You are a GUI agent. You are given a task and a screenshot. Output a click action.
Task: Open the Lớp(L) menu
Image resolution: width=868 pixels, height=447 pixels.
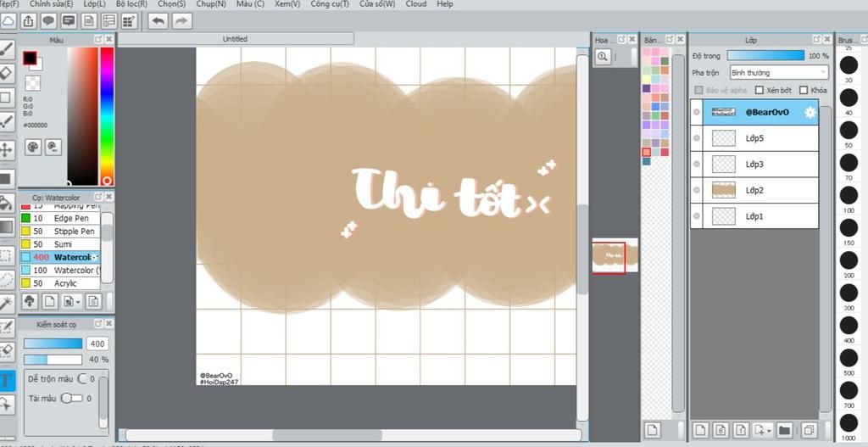point(94,4)
